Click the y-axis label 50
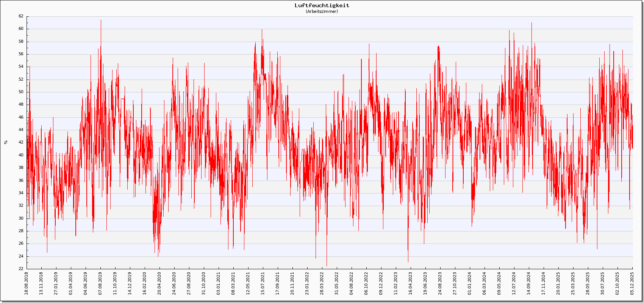This screenshot has width=644, height=303. [x=21, y=92]
